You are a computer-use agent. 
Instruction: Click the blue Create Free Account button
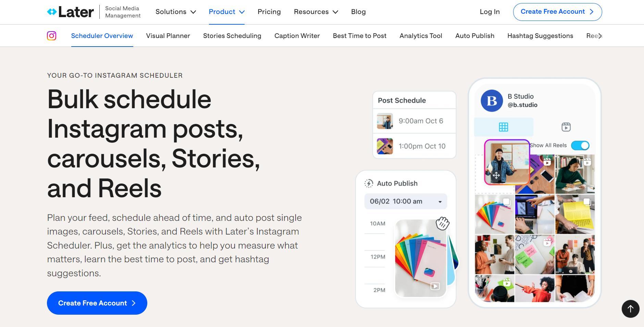[x=97, y=303]
